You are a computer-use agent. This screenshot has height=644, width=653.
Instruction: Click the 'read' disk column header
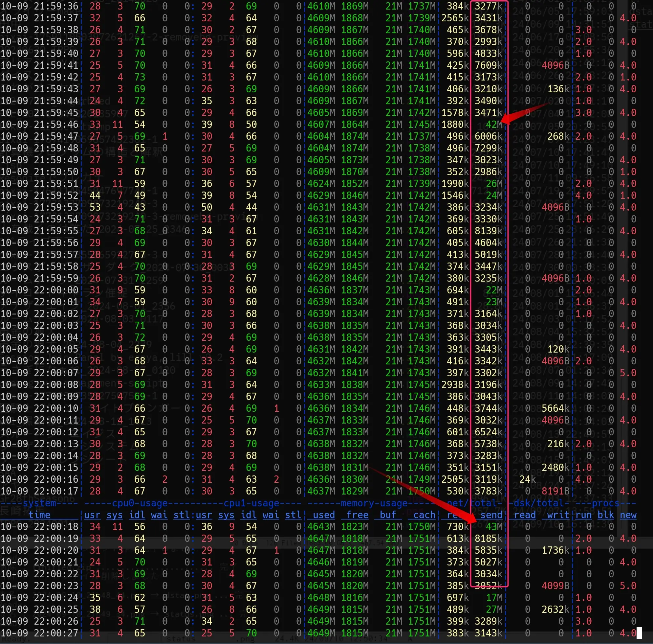(525, 515)
